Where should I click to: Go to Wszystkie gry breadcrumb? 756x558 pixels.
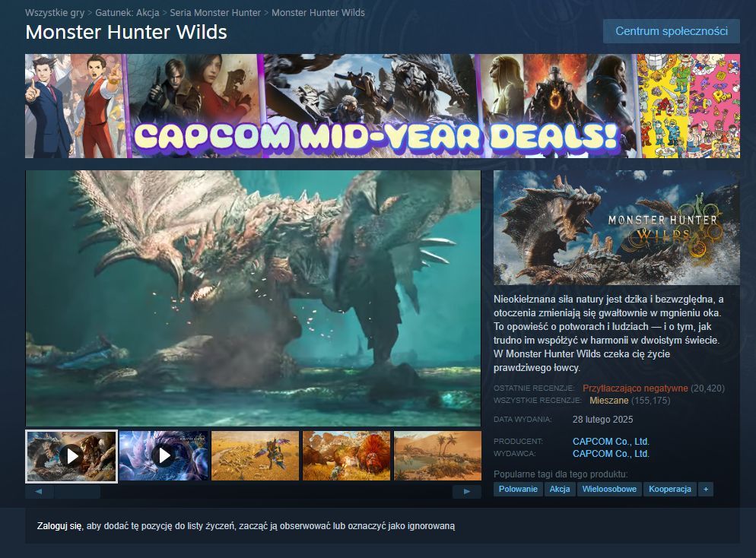click(x=55, y=12)
